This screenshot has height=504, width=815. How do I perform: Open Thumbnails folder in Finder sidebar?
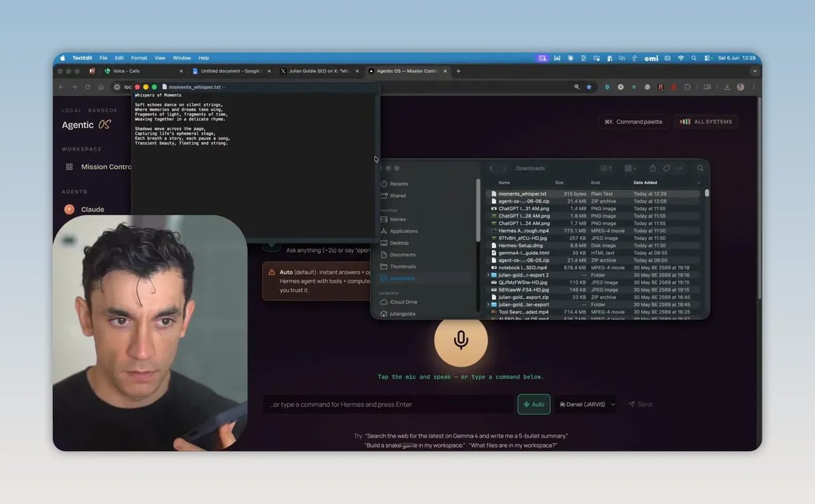[398, 266]
